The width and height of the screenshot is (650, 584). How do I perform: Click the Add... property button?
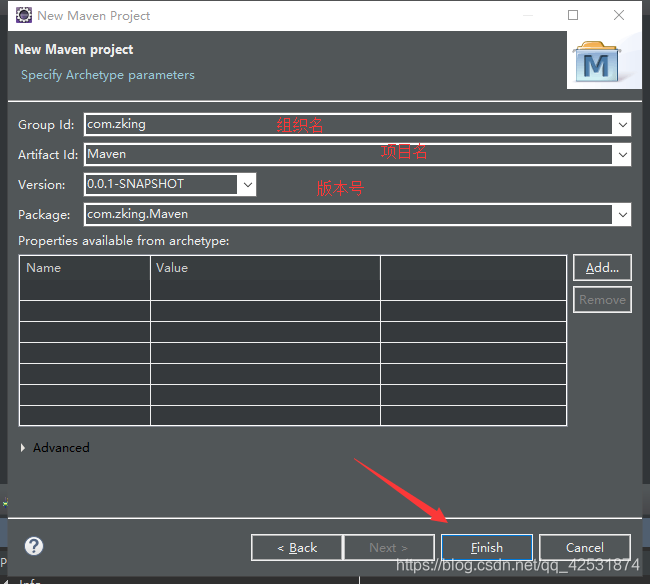coord(602,268)
